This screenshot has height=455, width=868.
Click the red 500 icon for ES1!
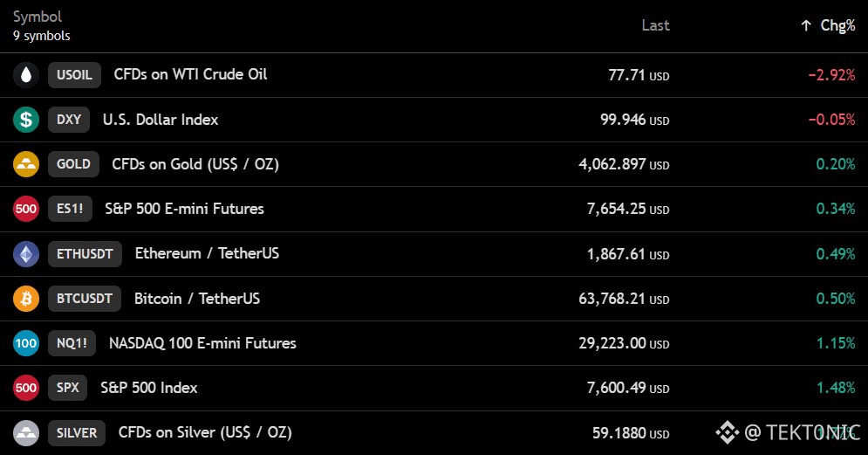point(26,209)
